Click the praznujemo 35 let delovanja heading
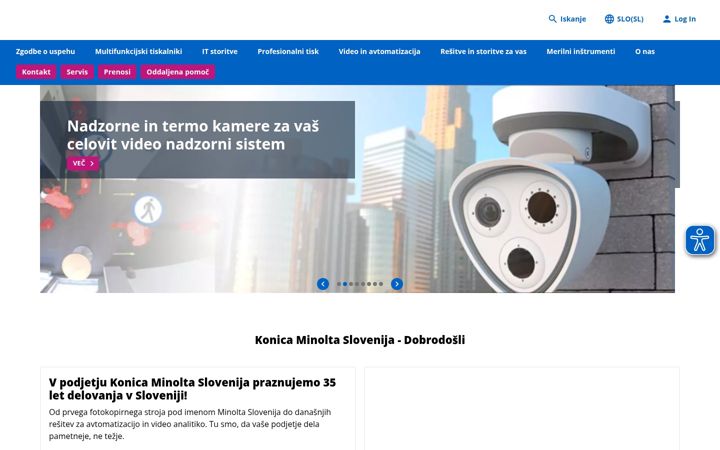This screenshot has width=720, height=450. [x=192, y=389]
